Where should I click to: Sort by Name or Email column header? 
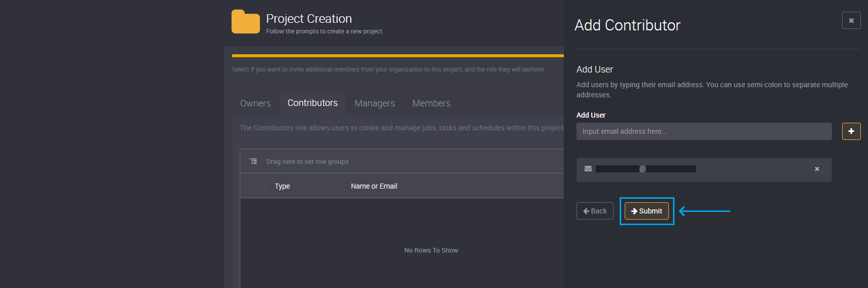coord(374,186)
